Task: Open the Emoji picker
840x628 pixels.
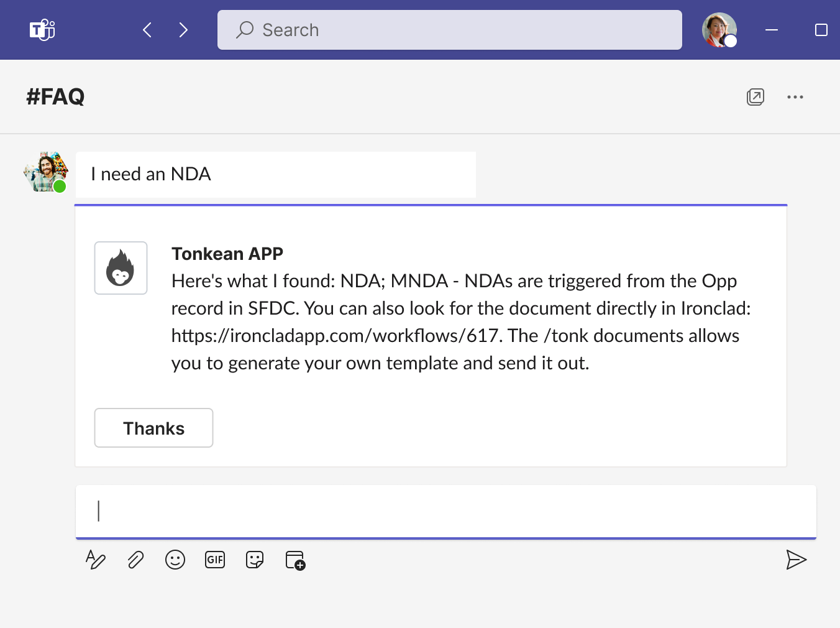Action: coord(175,560)
